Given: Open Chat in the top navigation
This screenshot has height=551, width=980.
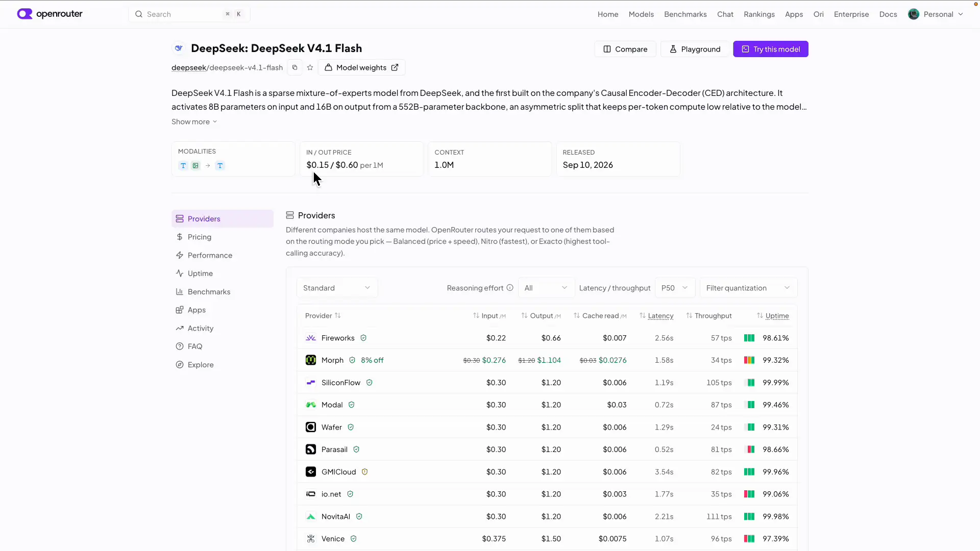Looking at the screenshot, I should [725, 14].
